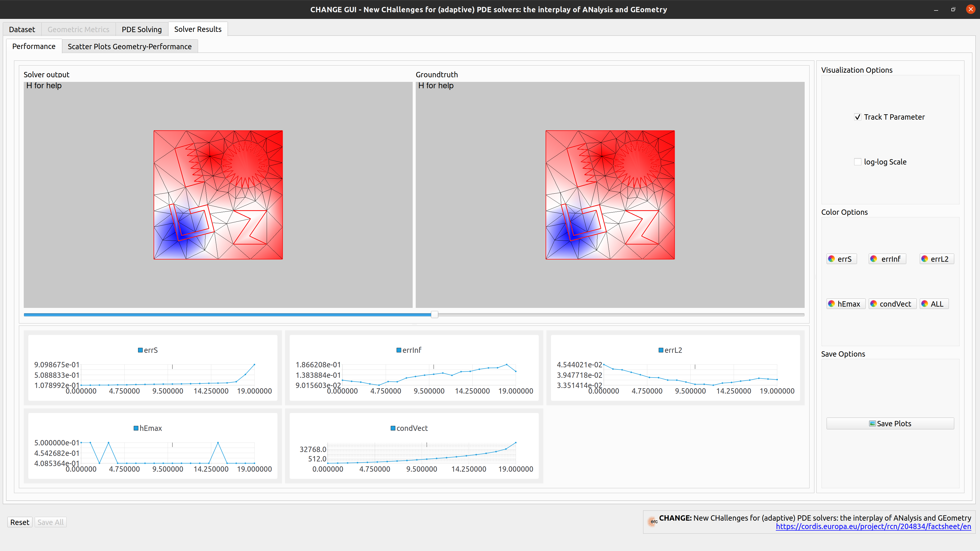Click the Solver output mesh view
Screen dimensions: 980x551
218,195
